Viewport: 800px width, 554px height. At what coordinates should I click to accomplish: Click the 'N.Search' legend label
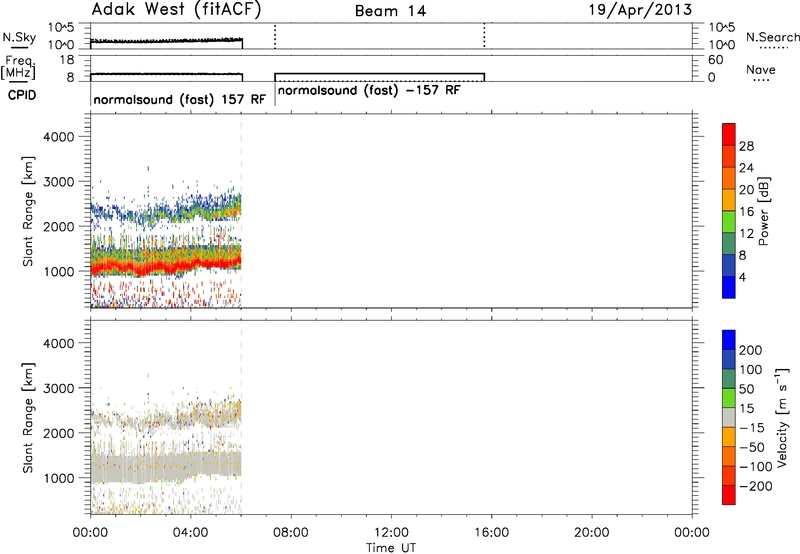pyautogui.click(x=772, y=37)
